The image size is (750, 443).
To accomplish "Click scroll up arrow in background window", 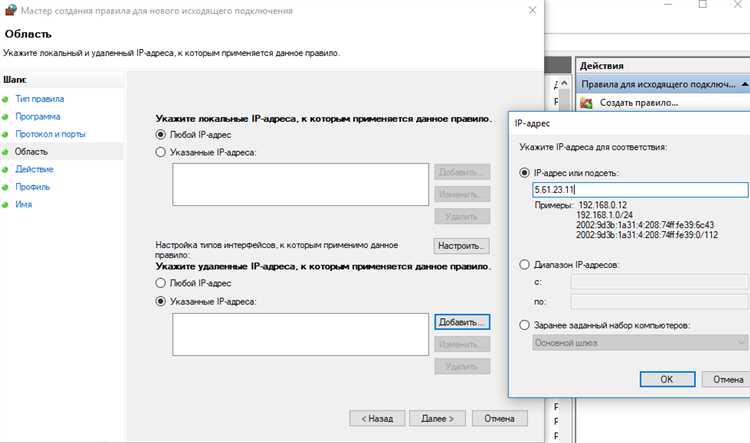I will [x=565, y=84].
